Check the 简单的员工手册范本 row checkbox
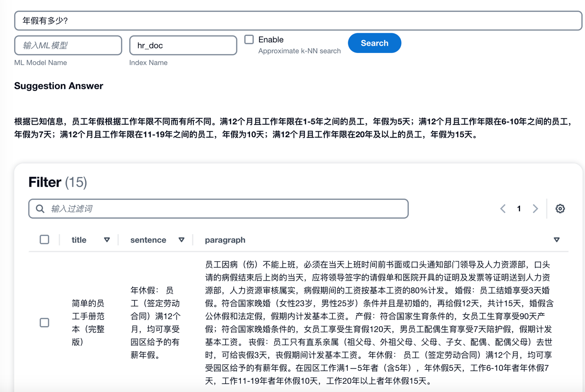Image resolution: width=585 pixels, height=392 pixels. point(44,322)
